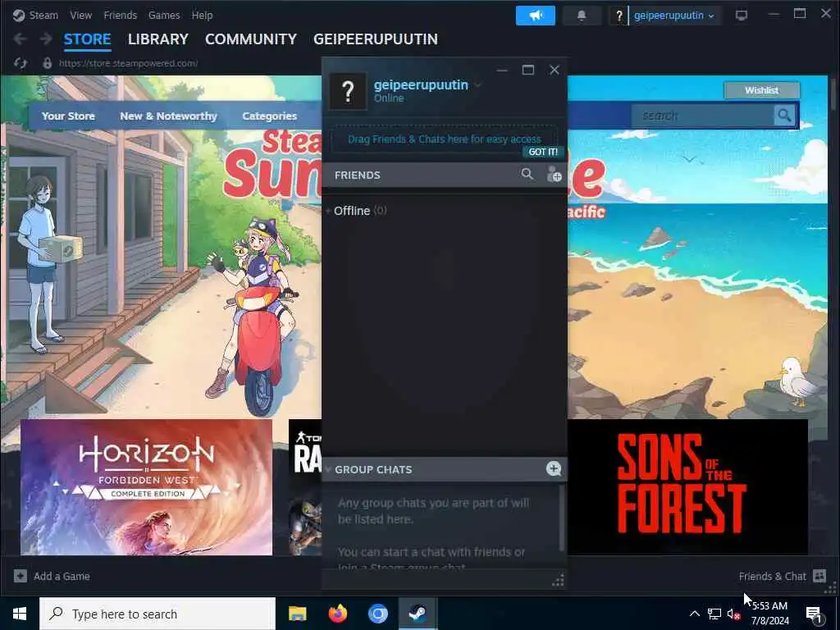Dismiss tip with GOT IT! button
The height and width of the screenshot is (630, 840).
click(543, 152)
